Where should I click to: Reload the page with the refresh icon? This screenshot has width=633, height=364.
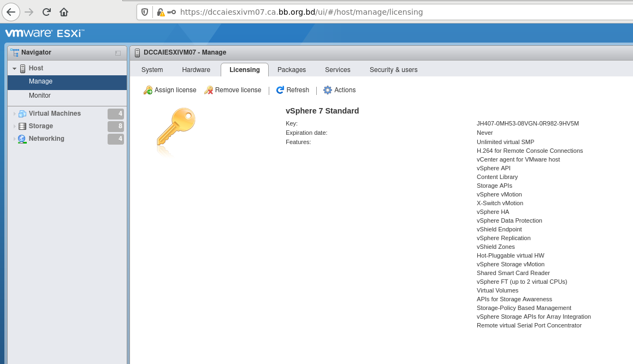(x=46, y=12)
